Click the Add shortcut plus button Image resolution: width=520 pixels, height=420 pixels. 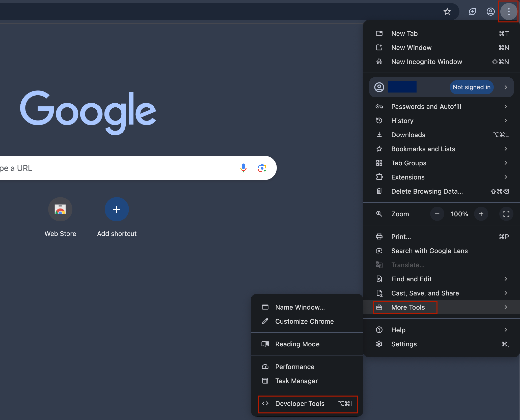(x=117, y=209)
